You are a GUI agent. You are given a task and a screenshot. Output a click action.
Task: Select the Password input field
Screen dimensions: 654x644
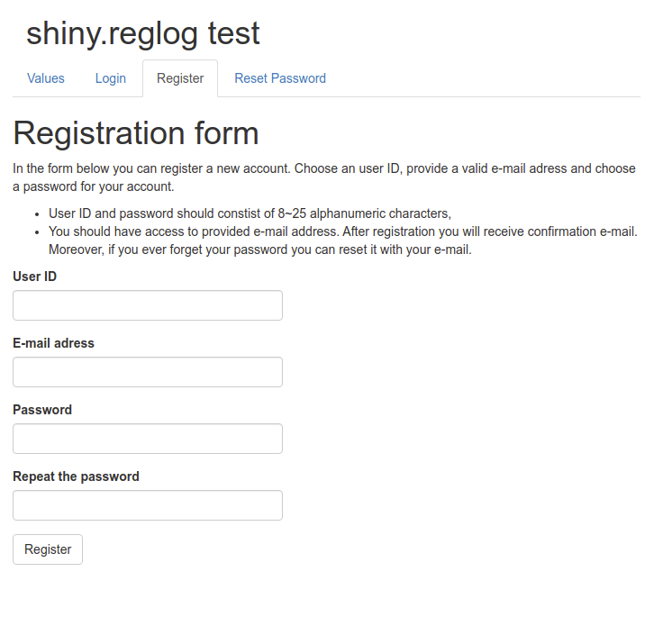click(x=148, y=439)
